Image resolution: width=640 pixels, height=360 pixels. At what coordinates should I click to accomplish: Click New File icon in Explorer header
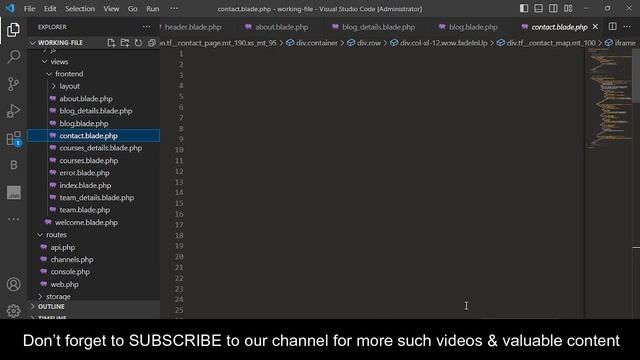[111, 42]
